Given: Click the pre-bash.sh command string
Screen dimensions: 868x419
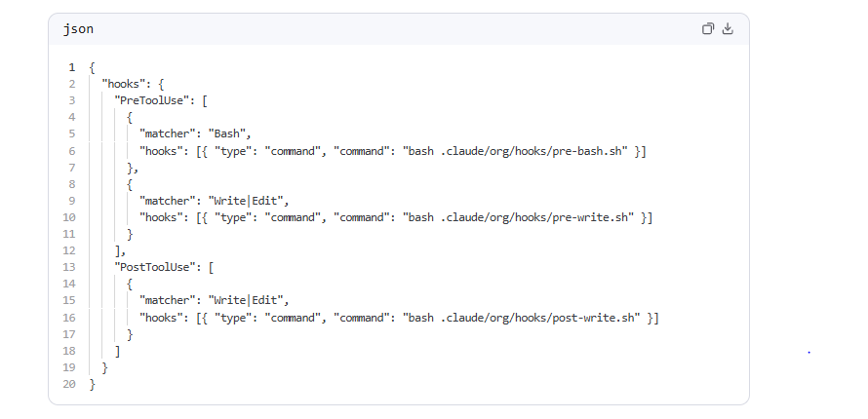Looking at the screenshot, I should [x=518, y=151].
